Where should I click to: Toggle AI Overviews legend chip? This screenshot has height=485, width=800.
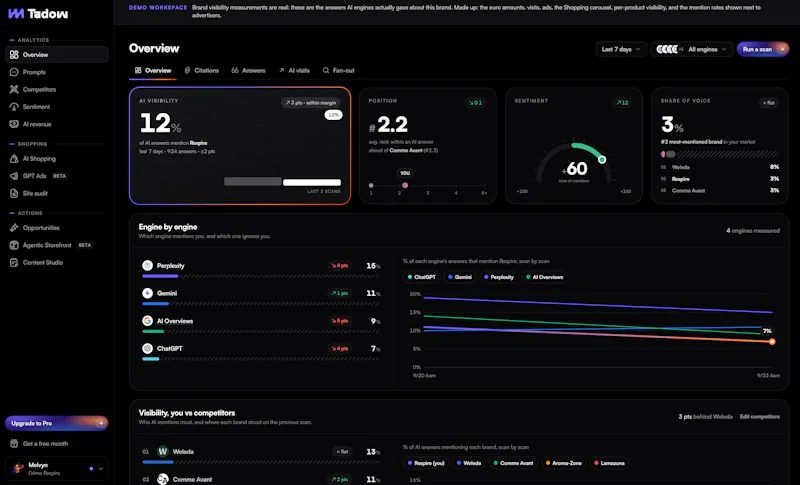(x=544, y=277)
